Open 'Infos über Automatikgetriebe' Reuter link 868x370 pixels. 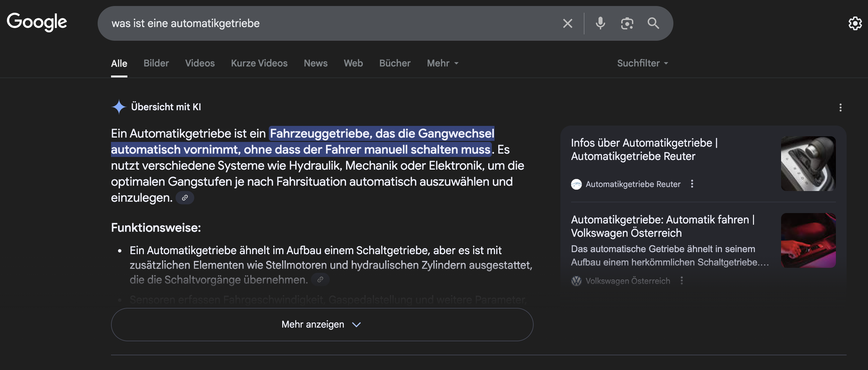tap(644, 149)
